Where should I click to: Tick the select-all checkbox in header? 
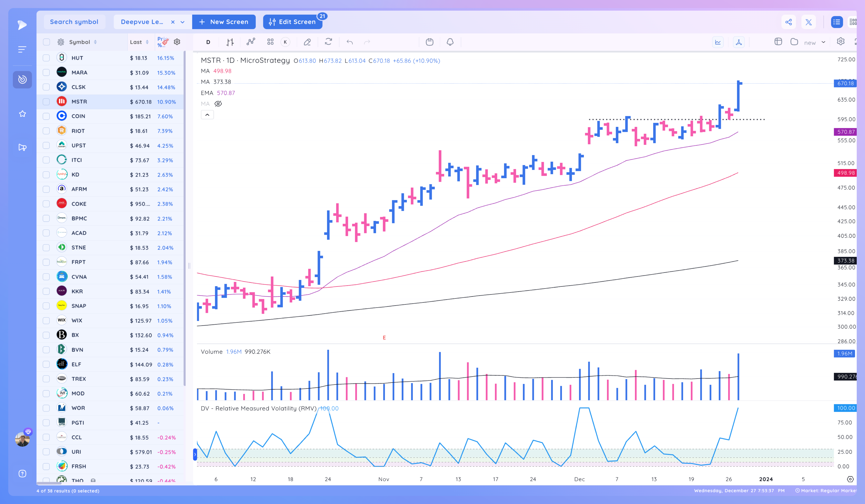tap(46, 42)
